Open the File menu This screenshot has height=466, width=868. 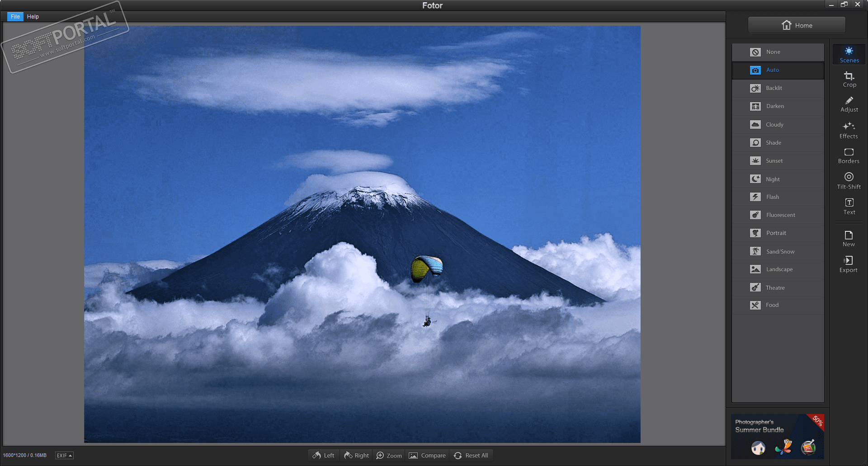(15, 17)
